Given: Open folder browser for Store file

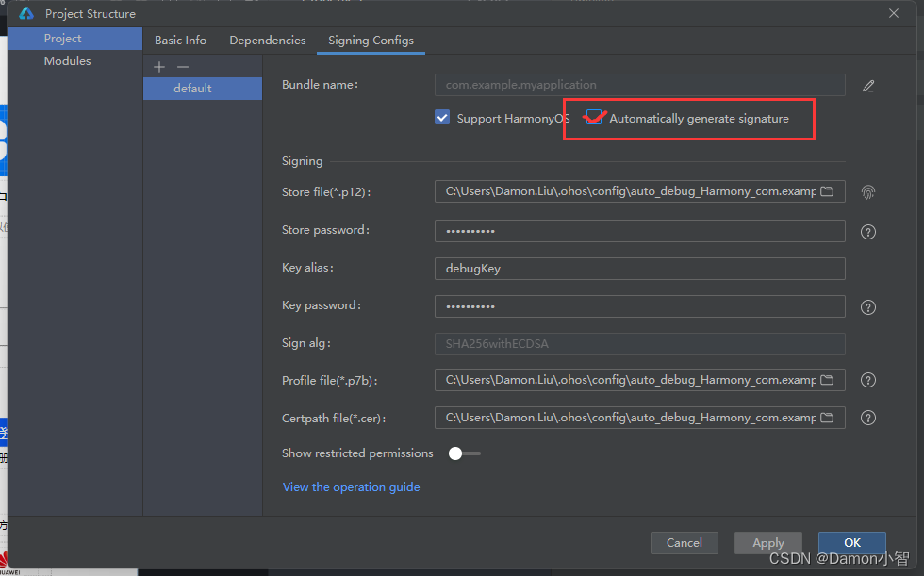Looking at the screenshot, I should [828, 191].
